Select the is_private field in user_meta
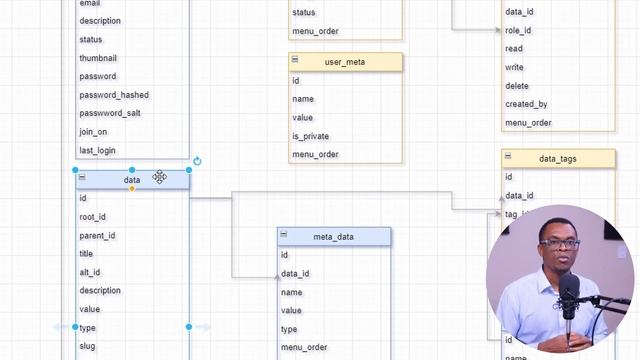640x360 pixels. (x=345, y=136)
